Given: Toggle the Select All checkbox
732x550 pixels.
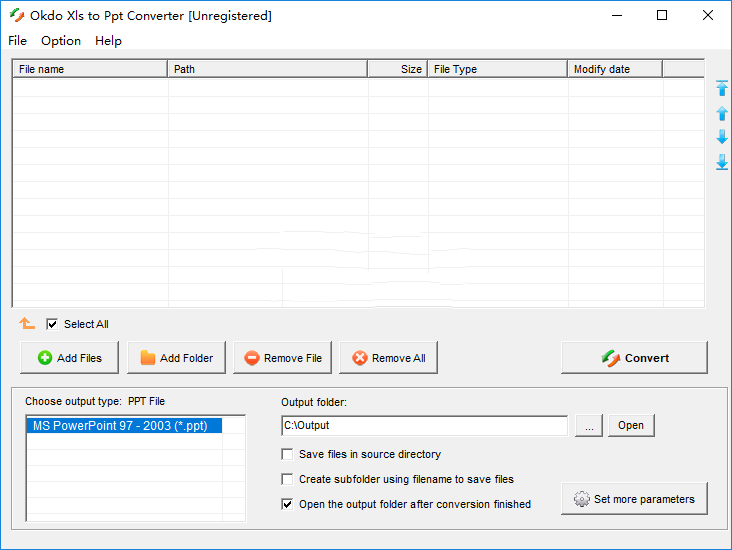Looking at the screenshot, I should [52, 324].
